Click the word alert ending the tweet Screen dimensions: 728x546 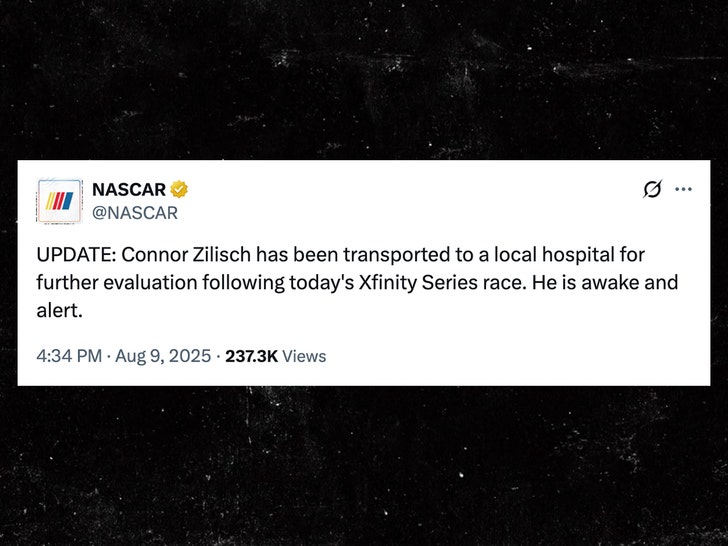[x=58, y=309]
